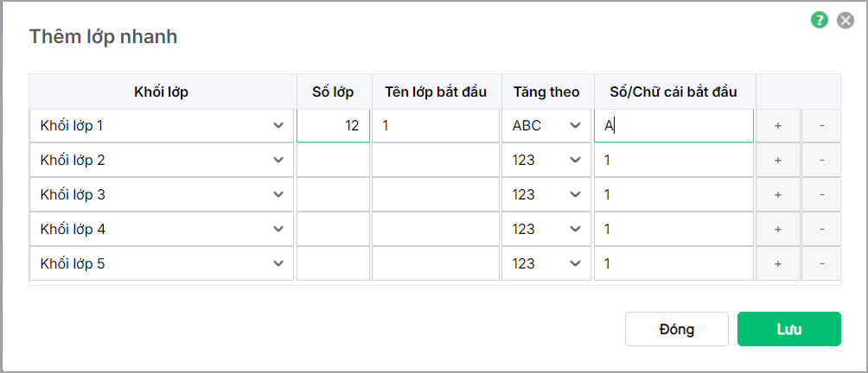Add a row after Khối lớp 2
The height and width of the screenshot is (373, 868).
pos(778,161)
